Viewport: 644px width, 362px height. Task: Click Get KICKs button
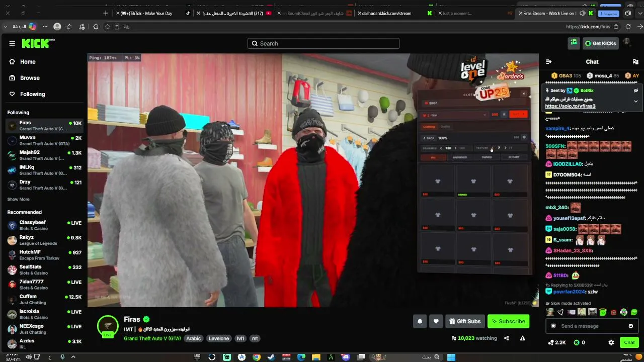pyautogui.click(x=600, y=44)
